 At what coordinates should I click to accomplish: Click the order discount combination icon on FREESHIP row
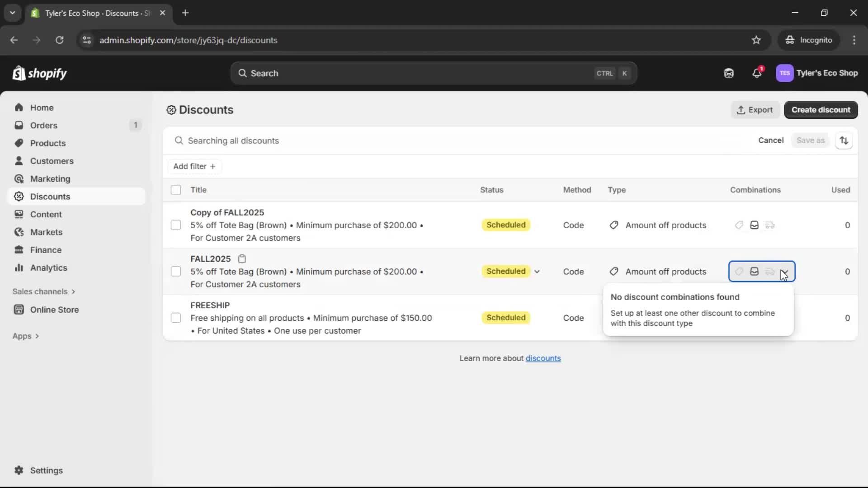click(754, 318)
